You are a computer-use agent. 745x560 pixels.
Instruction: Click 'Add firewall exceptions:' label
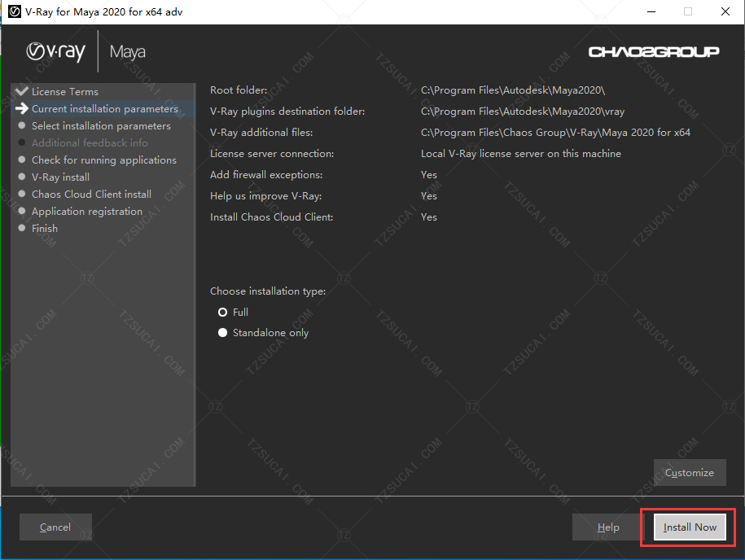coord(266,175)
